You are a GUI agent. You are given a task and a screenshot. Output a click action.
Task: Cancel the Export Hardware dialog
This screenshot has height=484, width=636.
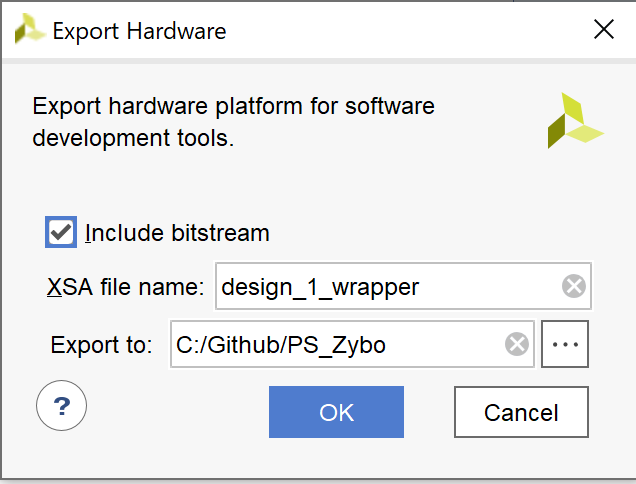pos(521,412)
